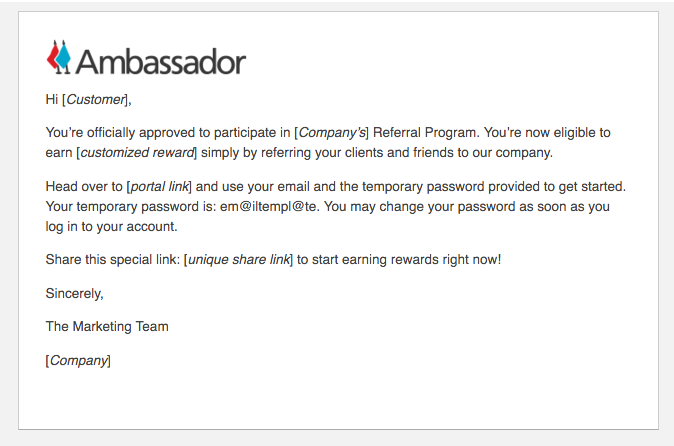674x446 pixels.
Task: Select the [Customer] placeholder in greeting
Action: [96, 99]
